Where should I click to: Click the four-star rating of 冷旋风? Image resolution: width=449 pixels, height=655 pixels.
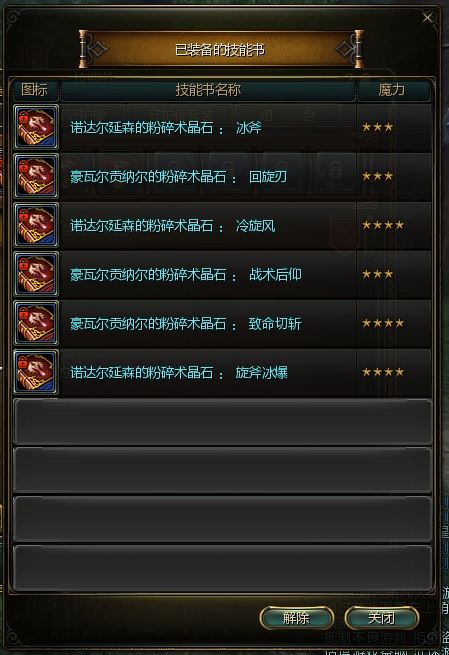[383, 225]
